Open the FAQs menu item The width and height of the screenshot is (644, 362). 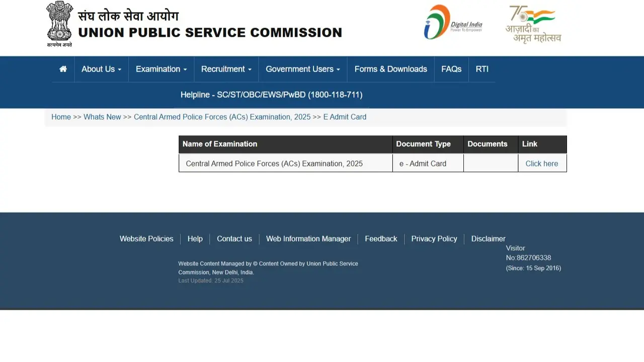[451, 69]
